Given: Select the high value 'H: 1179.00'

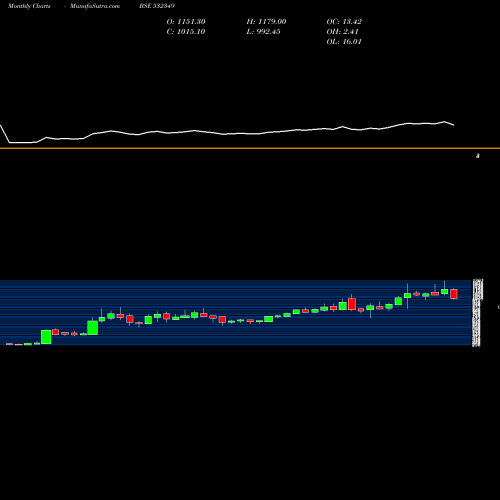Looking at the screenshot, I should (x=266, y=22).
